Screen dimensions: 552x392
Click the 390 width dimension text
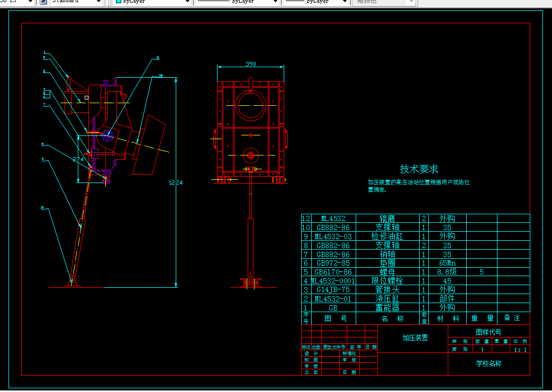click(250, 64)
